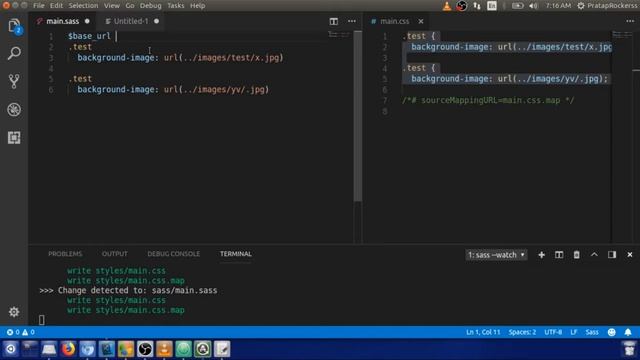Split the terminal panel

pyautogui.click(x=559, y=255)
